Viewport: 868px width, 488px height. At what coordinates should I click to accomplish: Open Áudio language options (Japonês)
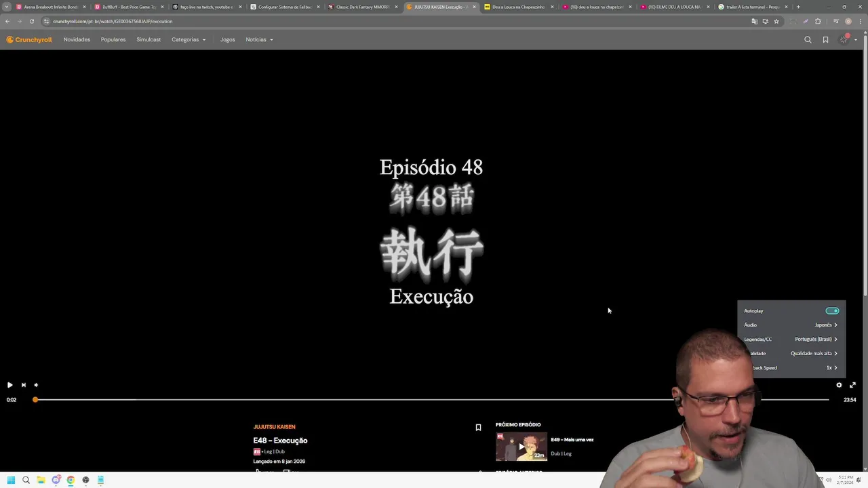click(791, 325)
